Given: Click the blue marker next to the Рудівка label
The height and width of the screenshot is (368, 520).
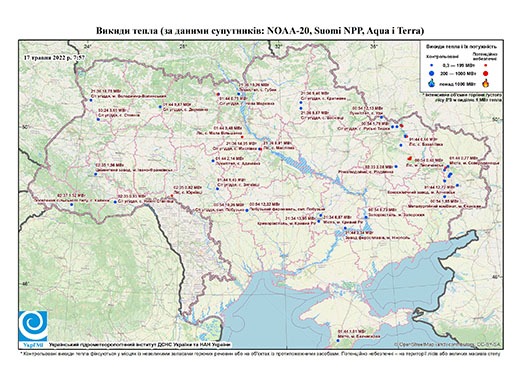Looking at the screenshot, I should click(396, 166).
